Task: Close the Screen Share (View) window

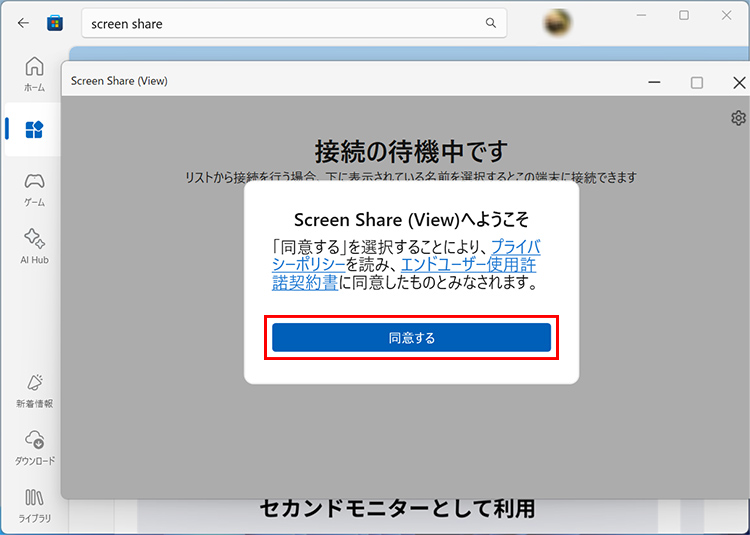Action: (739, 81)
